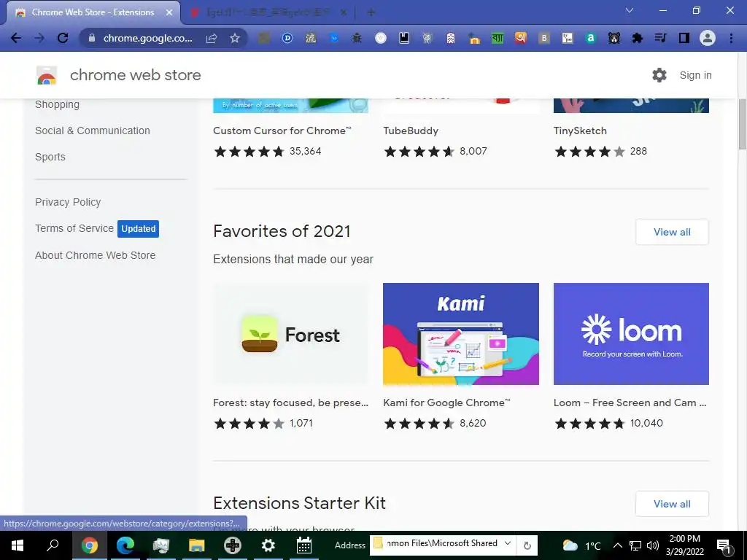The height and width of the screenshot is (560, 747).
Task: Open the Chinese character extension icon
Action: pos(311,38)
